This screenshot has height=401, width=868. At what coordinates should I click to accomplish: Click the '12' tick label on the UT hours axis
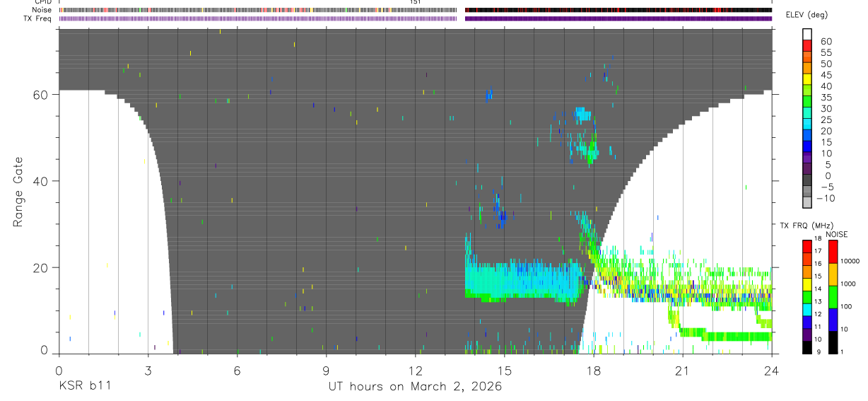pyautogui.click(x=416, y=370)
